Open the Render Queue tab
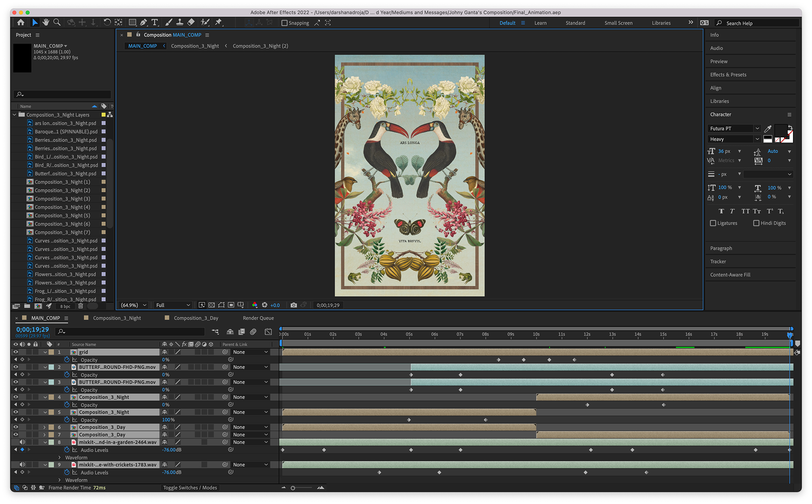The height and width of the screenshot is (504, 812). (x=258, y=318)
